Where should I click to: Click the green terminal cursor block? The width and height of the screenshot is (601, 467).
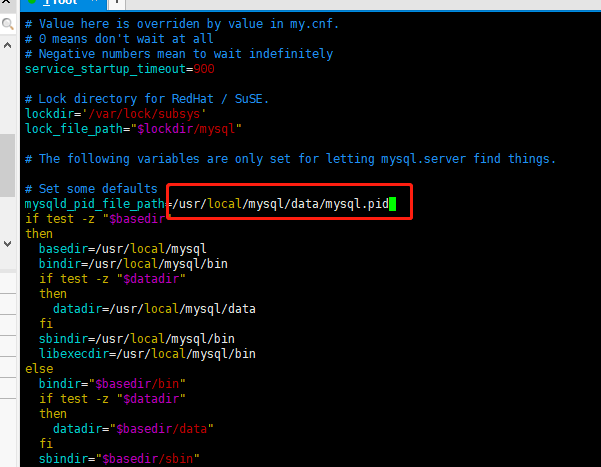tap(392, 204)
